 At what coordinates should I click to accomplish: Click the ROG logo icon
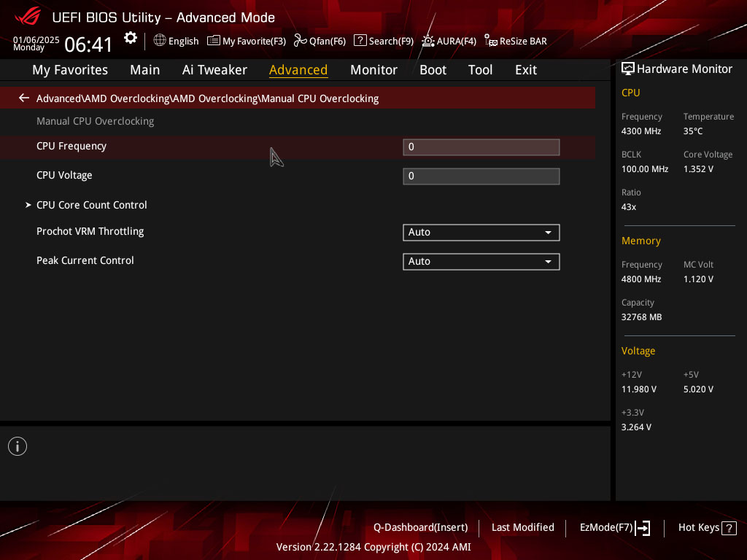pos(28,17)
